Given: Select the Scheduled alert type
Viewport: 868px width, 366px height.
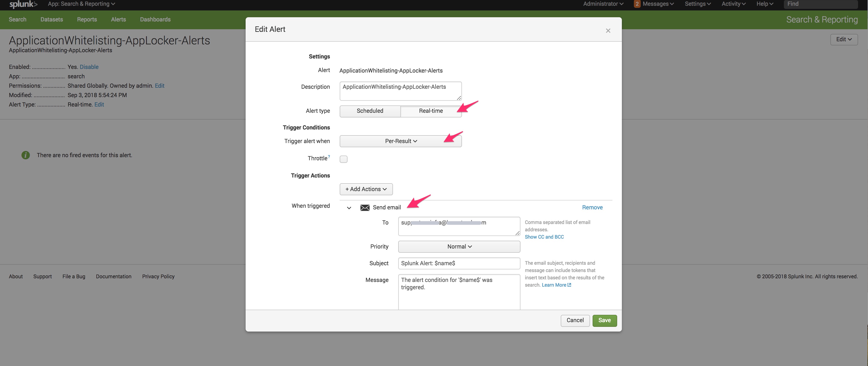Looking at the screenshot, I should [370, 111].
